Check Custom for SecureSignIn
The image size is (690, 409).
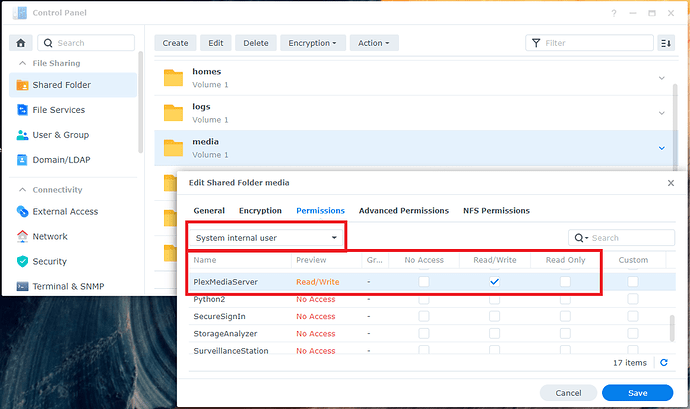coord(633,317)
